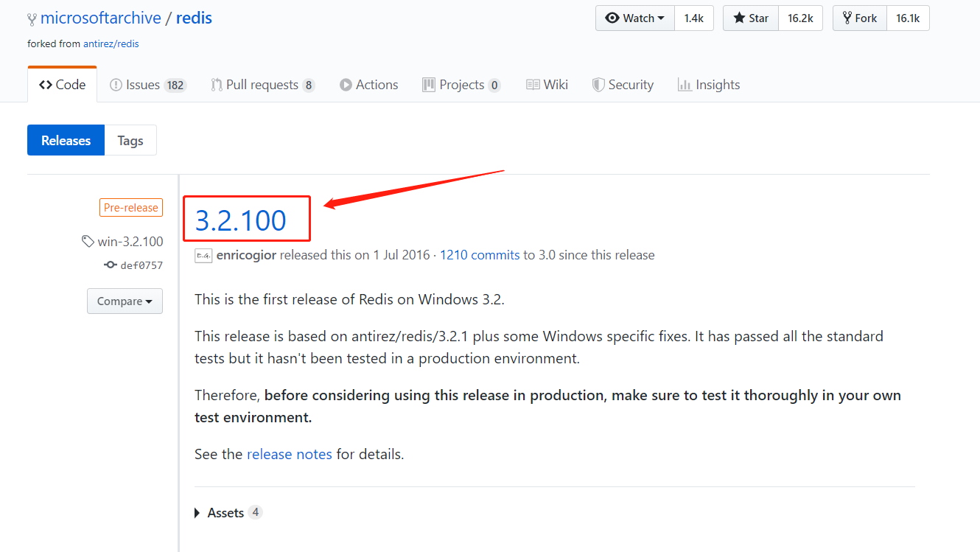Click the repository fork icon beside microsoftarchive

(x=32, y=20)
